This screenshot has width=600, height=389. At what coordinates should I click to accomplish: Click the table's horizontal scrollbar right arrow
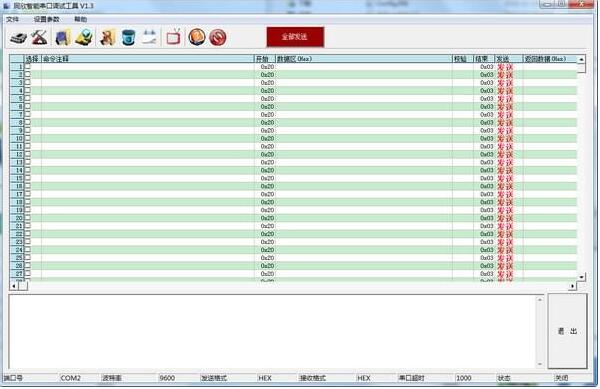tap(572, 286)
